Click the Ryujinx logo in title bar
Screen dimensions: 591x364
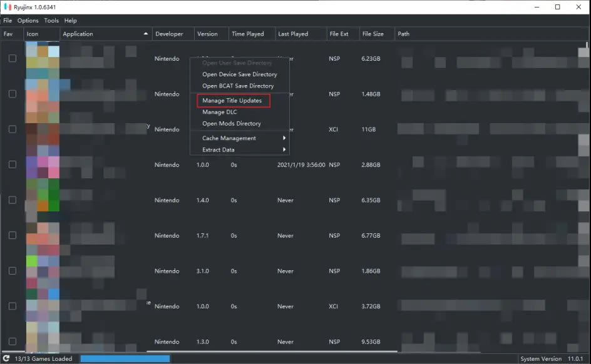click(8, 7)
